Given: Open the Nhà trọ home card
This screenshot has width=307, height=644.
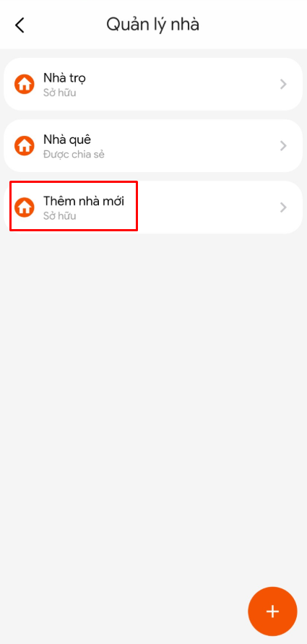Looking at the screenshot, I should pos(153,84).
